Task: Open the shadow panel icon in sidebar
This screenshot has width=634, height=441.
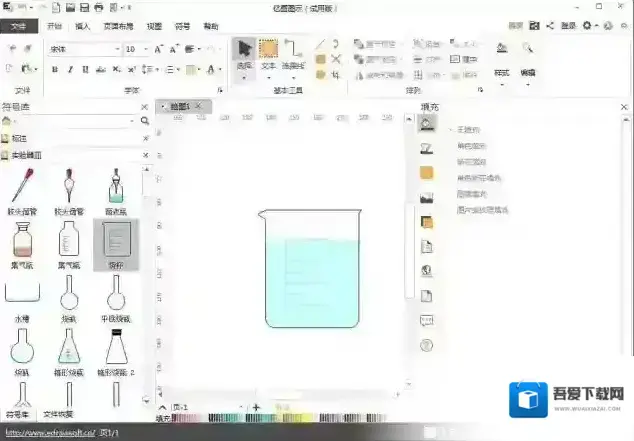Action: pos(426,222)
